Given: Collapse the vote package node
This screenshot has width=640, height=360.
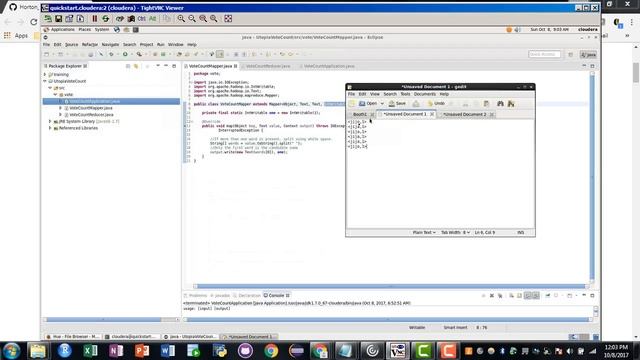Looking at the screenshot, I should [x=56, y=95].
